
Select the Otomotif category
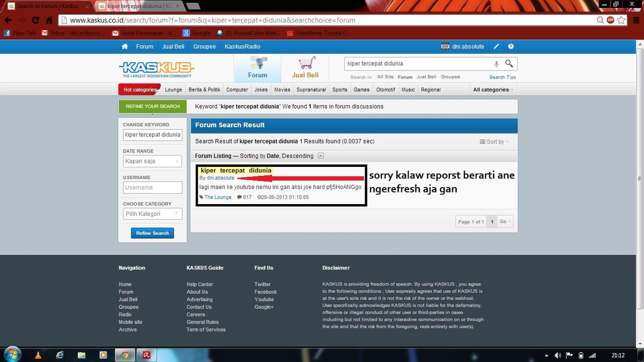386,89
